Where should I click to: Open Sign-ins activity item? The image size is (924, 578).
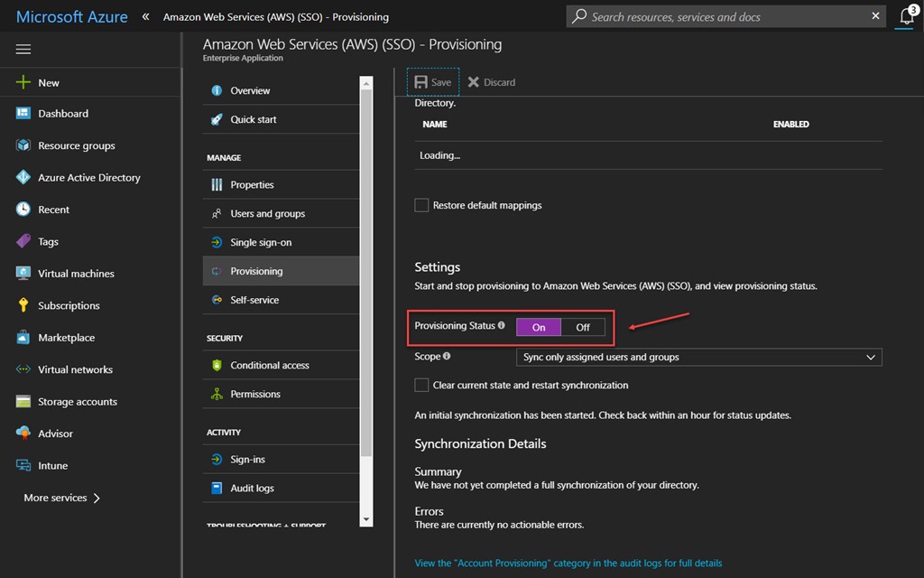[x=282, y=459]
